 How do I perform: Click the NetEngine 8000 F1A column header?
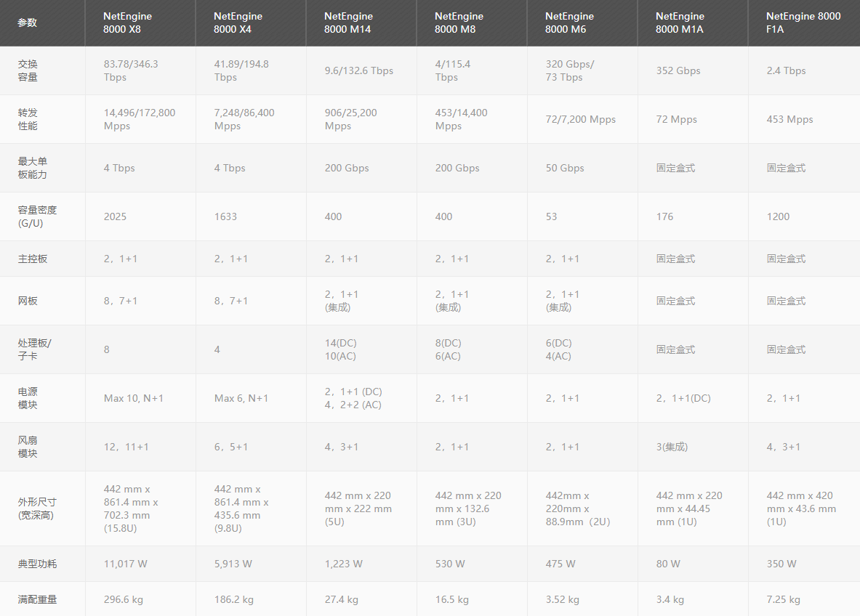click(803, 23)
